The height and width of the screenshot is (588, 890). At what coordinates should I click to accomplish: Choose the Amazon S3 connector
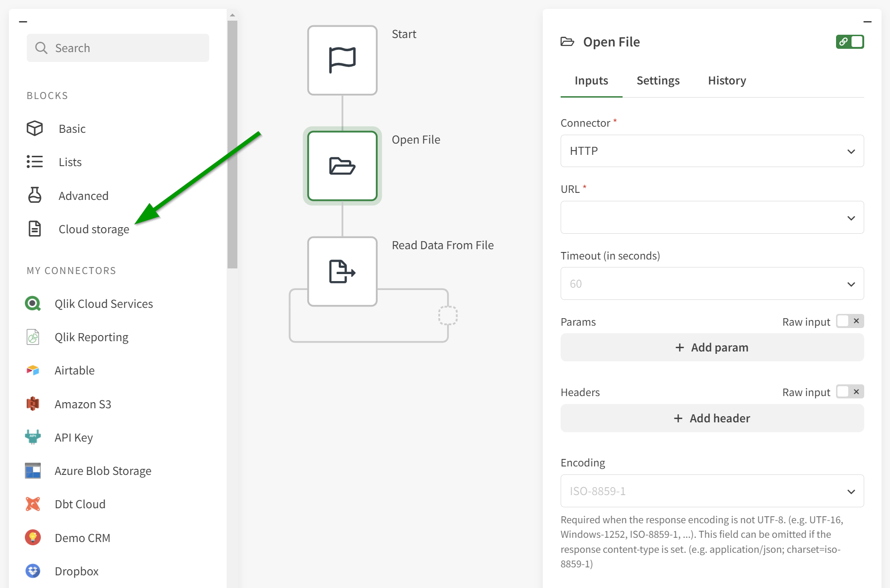coord(83,404)
